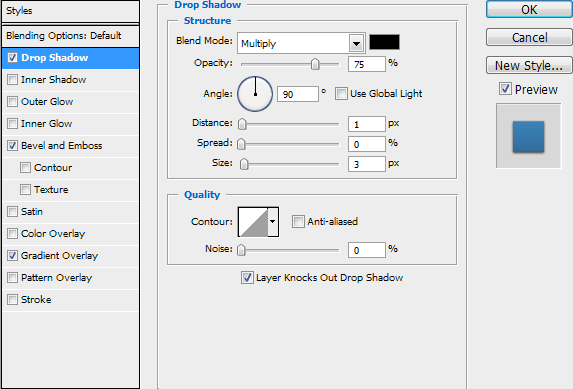This screenshot has height=389, width=573.
Task: Enable the Stroke checkbox
Action: pos(12,299)
